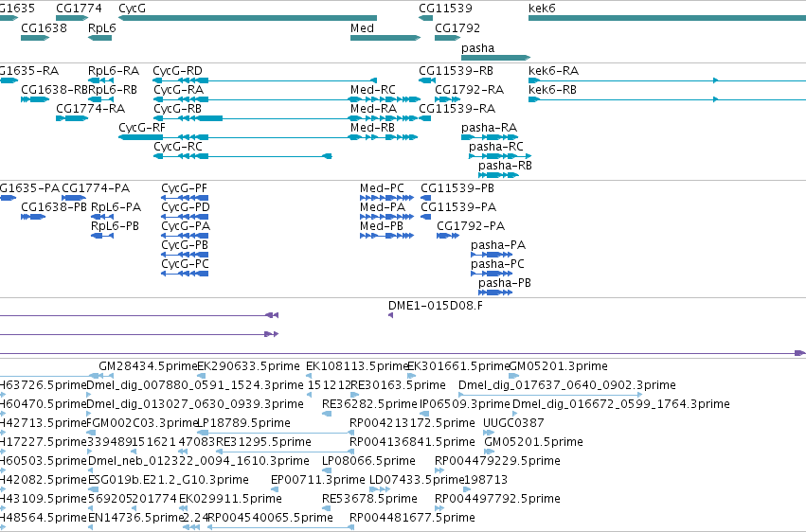
Task: Click the kek6 gene feature
Action: pyautogui.click(x=667, y=18)
